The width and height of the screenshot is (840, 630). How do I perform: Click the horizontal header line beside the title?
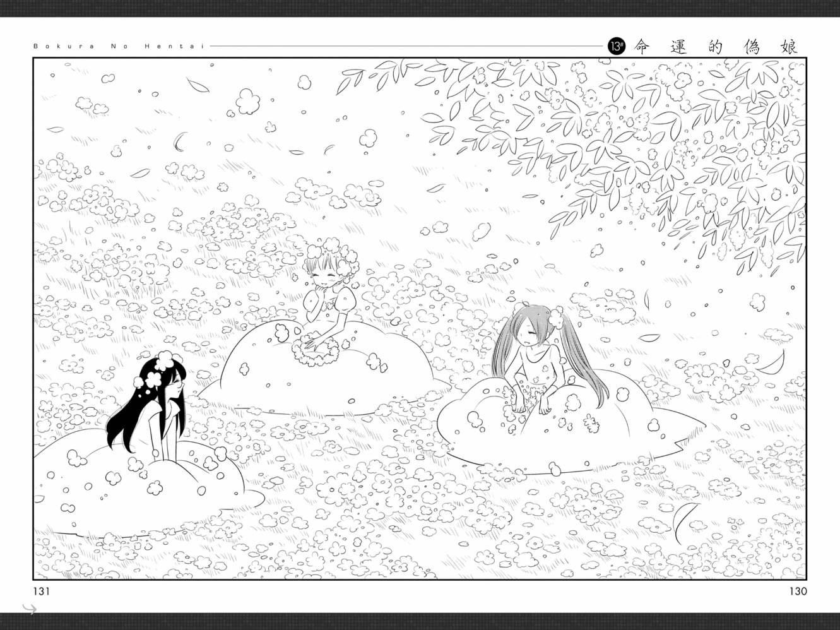pyautogui.click(x=404, y=46)
